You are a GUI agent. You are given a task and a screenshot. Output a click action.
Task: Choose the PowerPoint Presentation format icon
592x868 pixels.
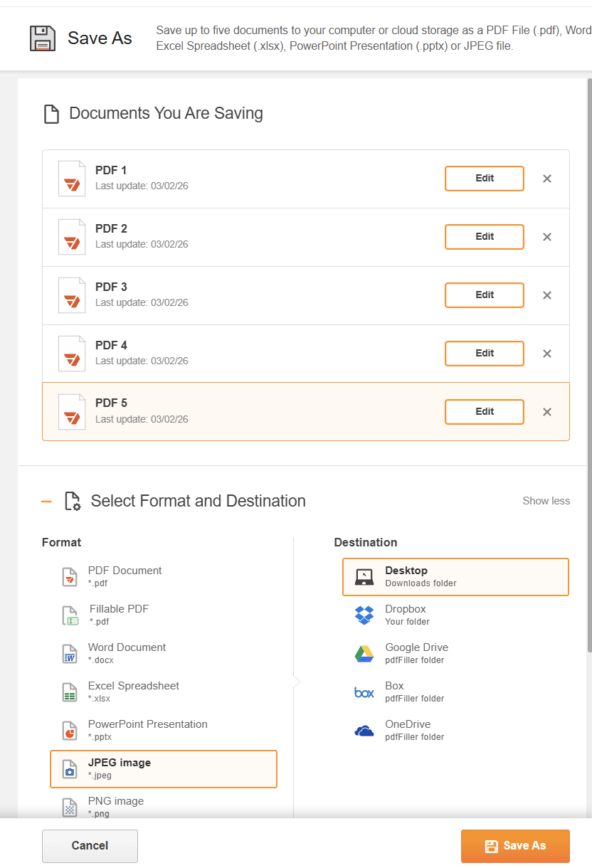click(69, 730)
